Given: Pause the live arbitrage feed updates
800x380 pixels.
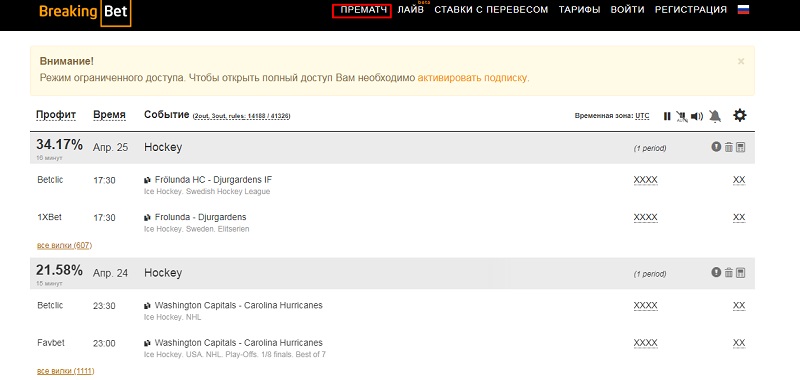Looking at the screenshot, I should tap(667, 116).
